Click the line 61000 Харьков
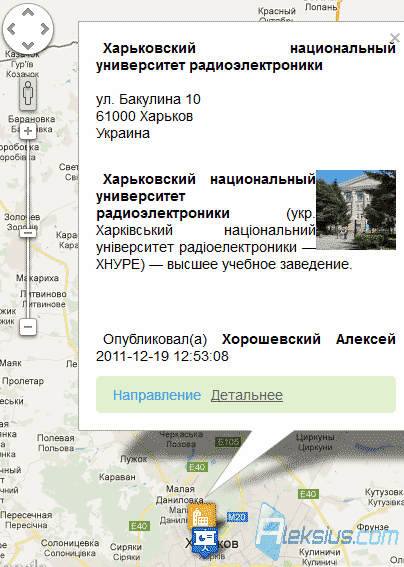404x567 pixels. (x=144, y=116)
